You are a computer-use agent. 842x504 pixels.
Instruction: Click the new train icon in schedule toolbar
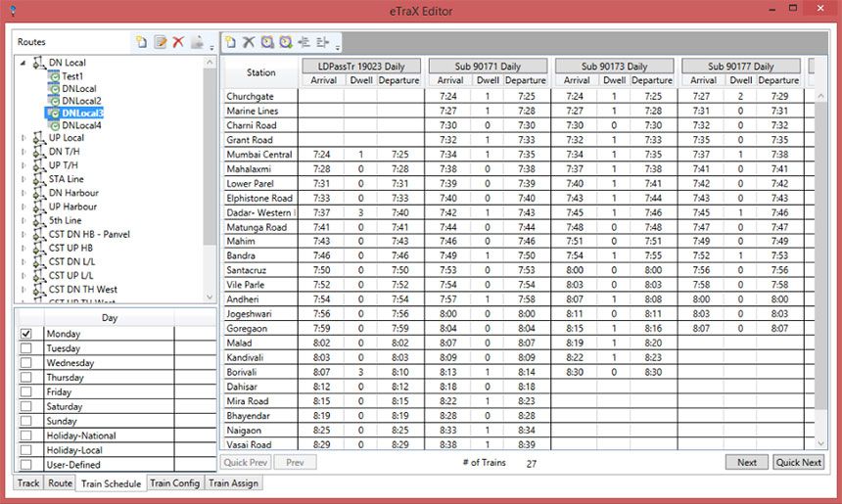230,42
